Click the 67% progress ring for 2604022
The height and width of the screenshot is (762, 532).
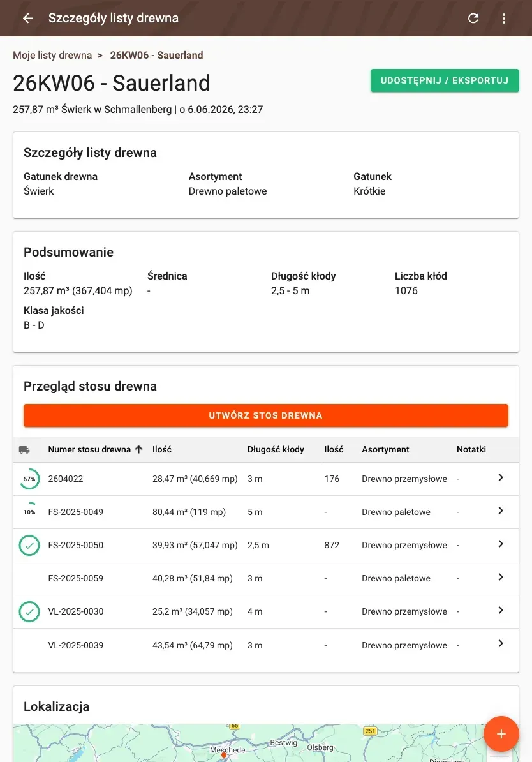[x=29, y=479]
